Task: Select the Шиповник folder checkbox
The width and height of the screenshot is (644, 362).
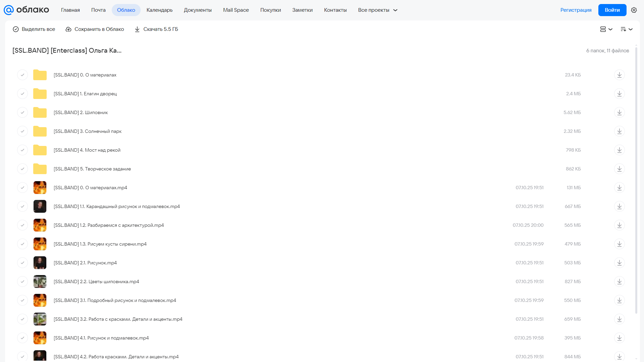Action: click(22, 112)
